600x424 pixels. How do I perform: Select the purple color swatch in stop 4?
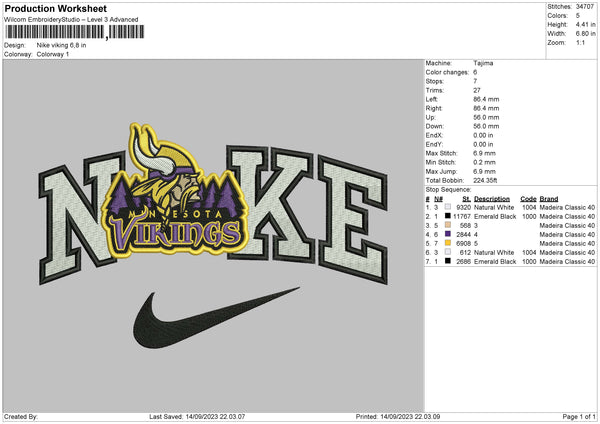pyautogui.click(x=448, y=234)
